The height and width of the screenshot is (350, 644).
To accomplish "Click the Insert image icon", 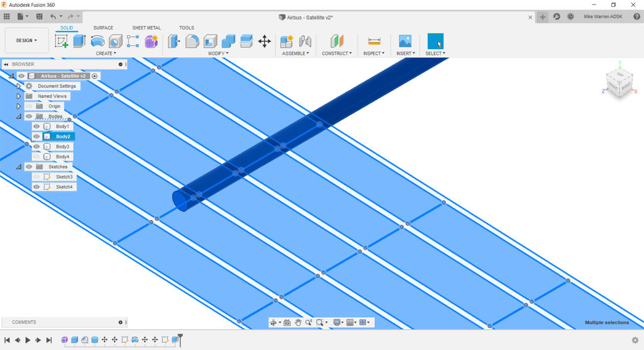I will [405, 41].
